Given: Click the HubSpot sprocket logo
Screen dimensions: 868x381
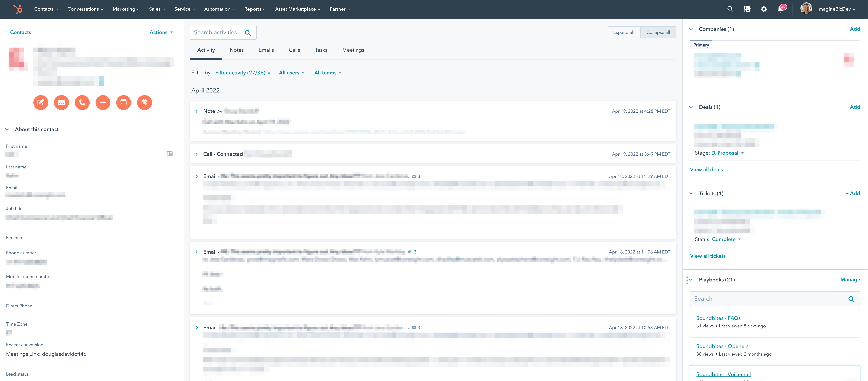Looking at the screenshot, I should [18, 9].
